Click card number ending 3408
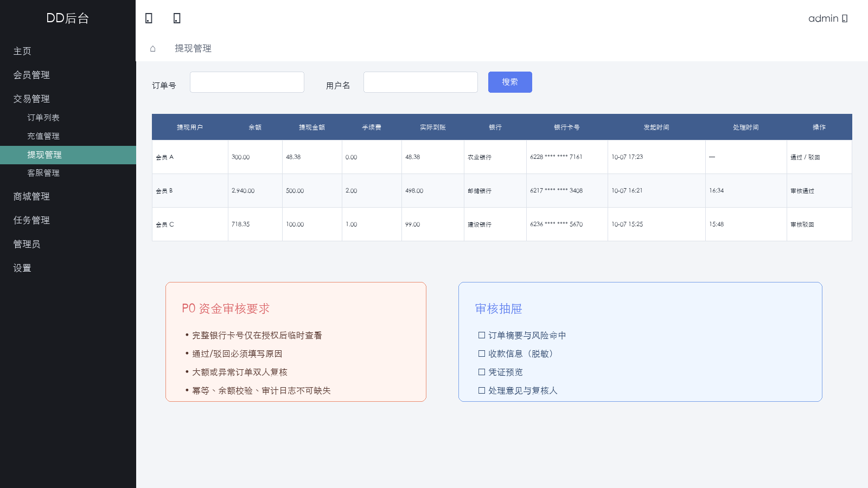 [x=556, y=191]
